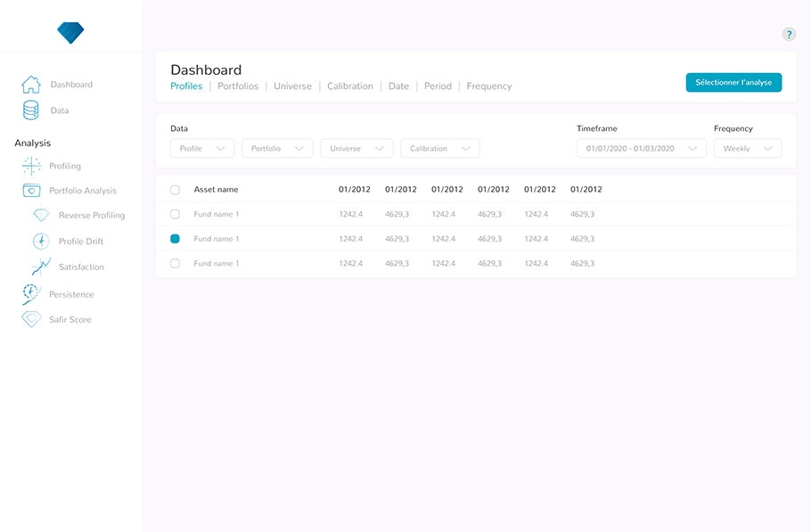The height and width of the screenshot is (532, 811).
Task: Open Profiling in sidebar
Action: (65, 166)
